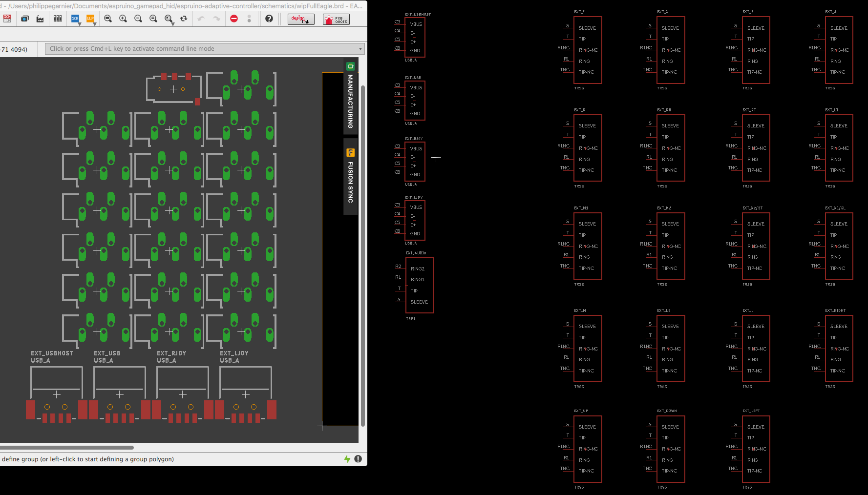Click the red Stop command icon

pos(234,19)
